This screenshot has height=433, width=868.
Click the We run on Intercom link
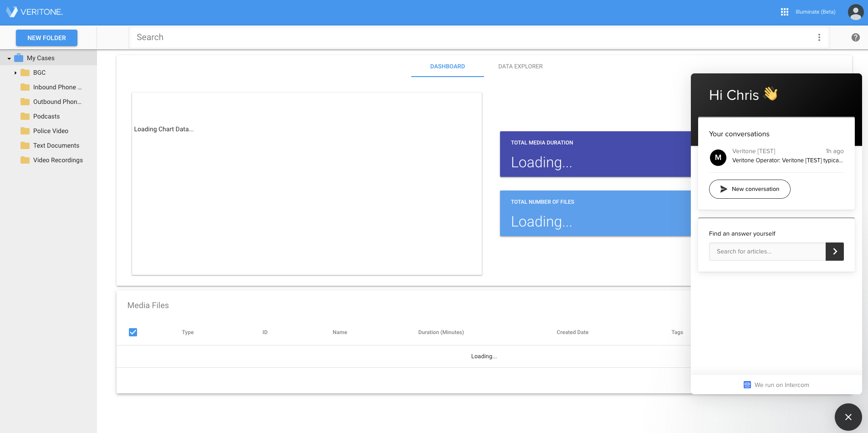[781, 385]
